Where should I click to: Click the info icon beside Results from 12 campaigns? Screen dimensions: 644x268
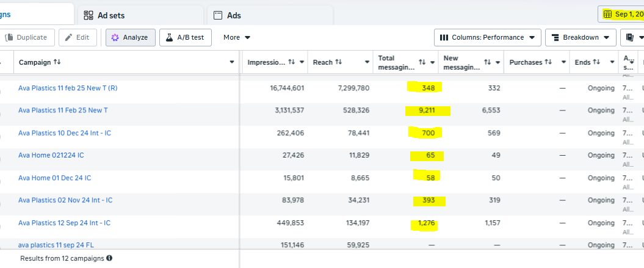point(109,258)
